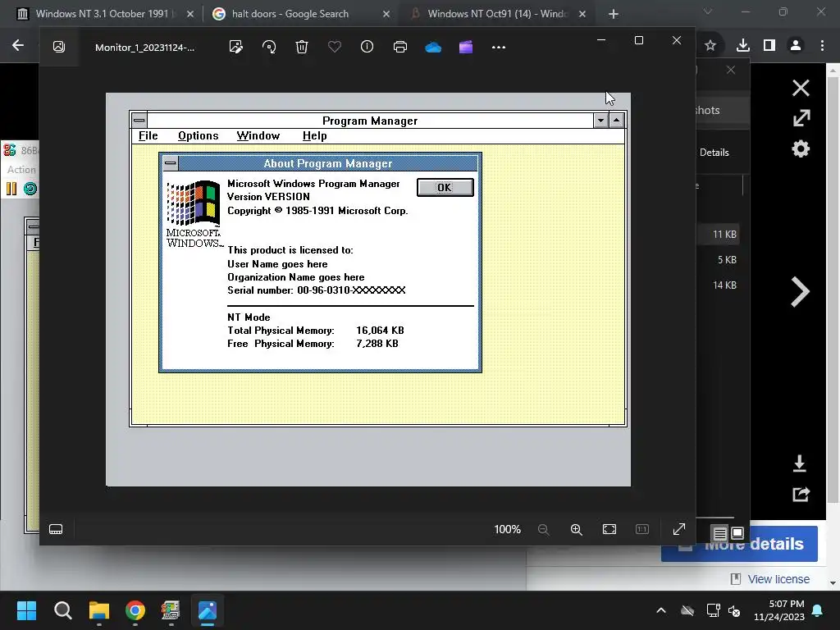Delete the image with trash icon
Screen dimensions: 840x630
pyautogui.click(x=302, y=47)
